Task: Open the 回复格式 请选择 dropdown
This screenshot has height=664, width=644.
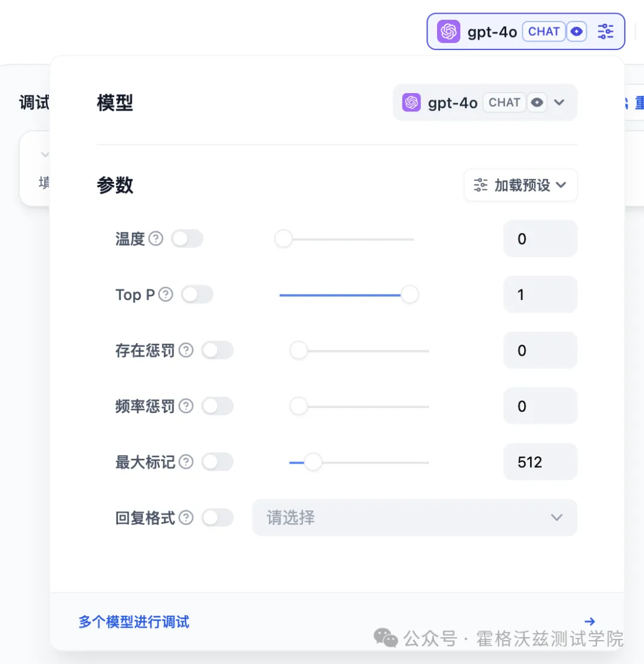Action: [414, 518]
